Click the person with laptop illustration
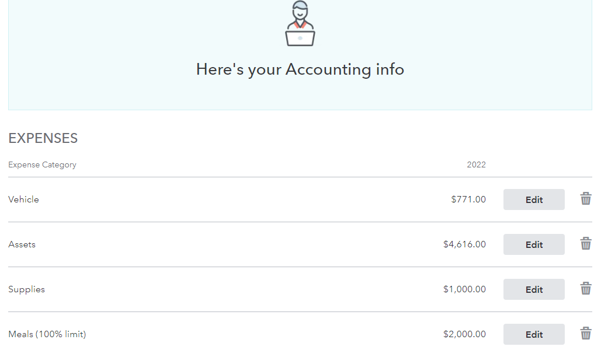601x364 pixels. click(x=300, y=24)
